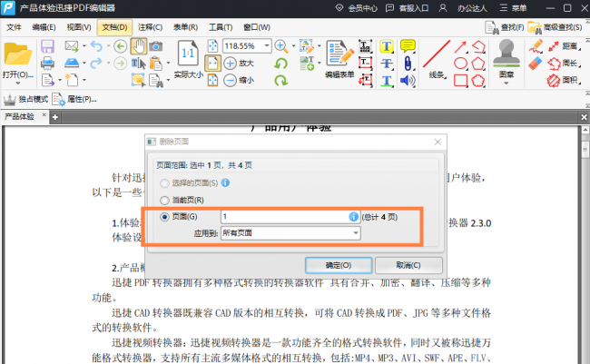Expand the paste clipboard dropdown arrow
The height and width of the screenshot is (364, 590).
coord(168,63)
